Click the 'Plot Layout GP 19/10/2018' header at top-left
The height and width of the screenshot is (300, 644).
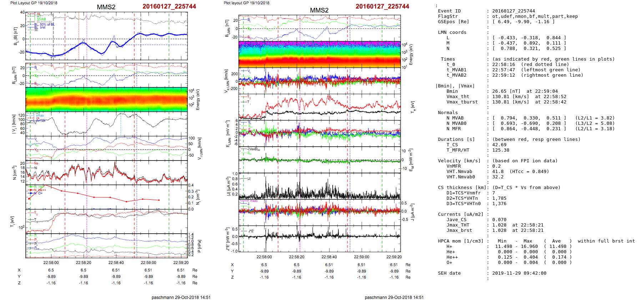click(34, 3)
